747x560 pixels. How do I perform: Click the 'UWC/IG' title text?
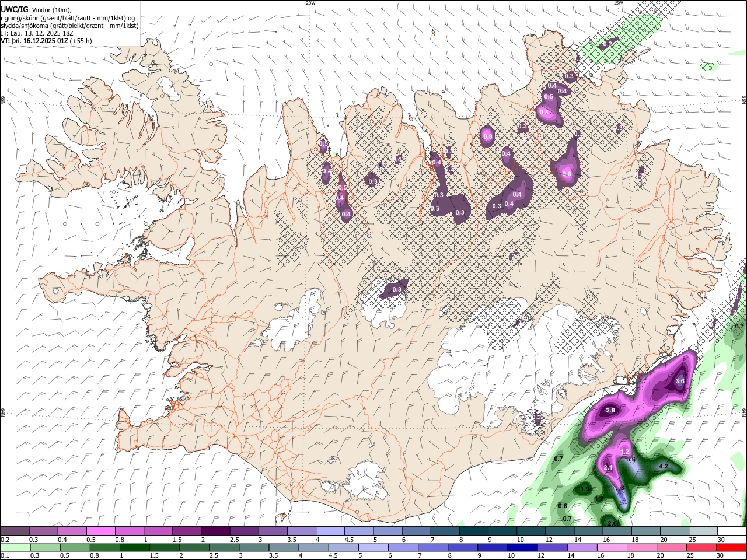click(x=14, y=10)
